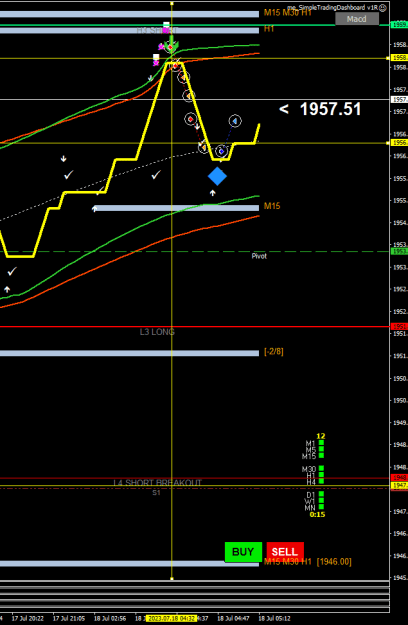Click the 'Pivot' label
408x625 pixels.
click(259, 256)
